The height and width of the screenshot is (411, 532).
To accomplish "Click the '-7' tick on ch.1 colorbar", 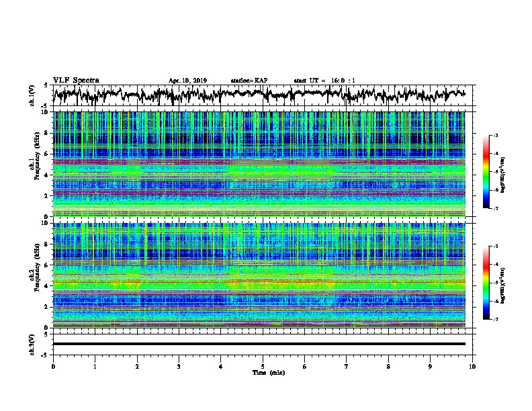I will 495,208.
